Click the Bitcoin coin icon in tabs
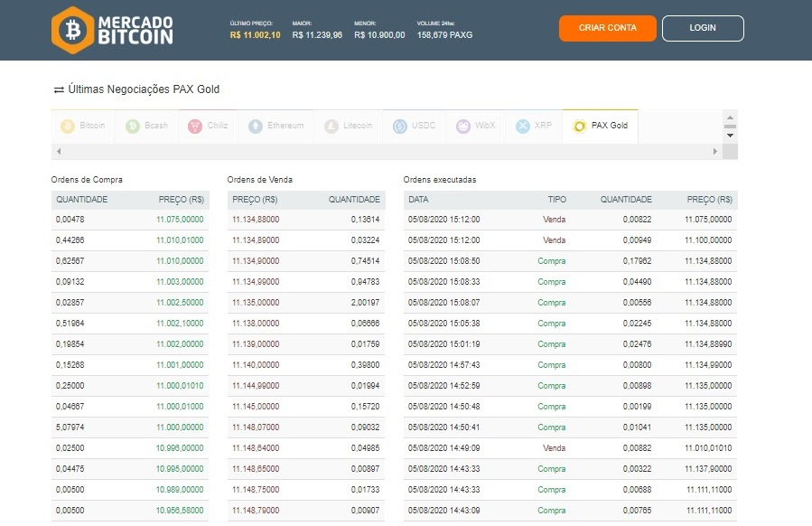Screen dimensions: 812x526 click(x=68, y=126)
